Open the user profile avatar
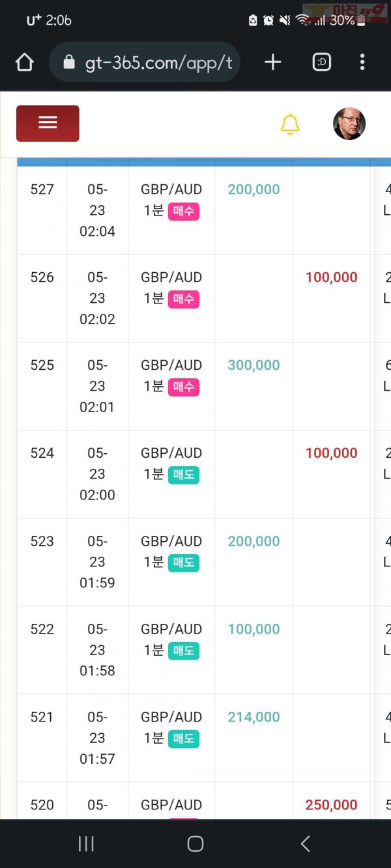 coord(349,124)
